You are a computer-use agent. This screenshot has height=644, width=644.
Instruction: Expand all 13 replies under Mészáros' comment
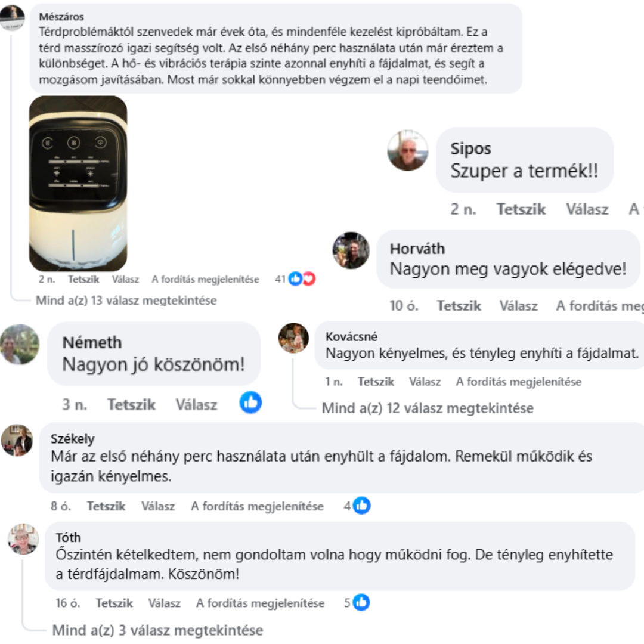coord(126,300)
